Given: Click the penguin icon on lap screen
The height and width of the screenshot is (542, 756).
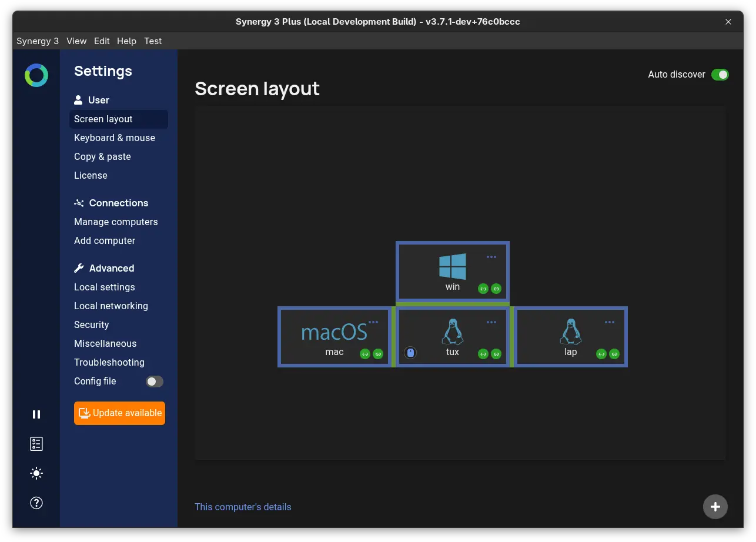Looking at the screenshot, I should [571, 332].
